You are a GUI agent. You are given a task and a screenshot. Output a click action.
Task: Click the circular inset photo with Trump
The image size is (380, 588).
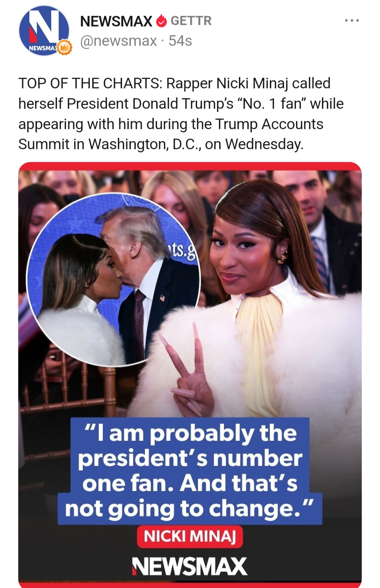point(113,280)
